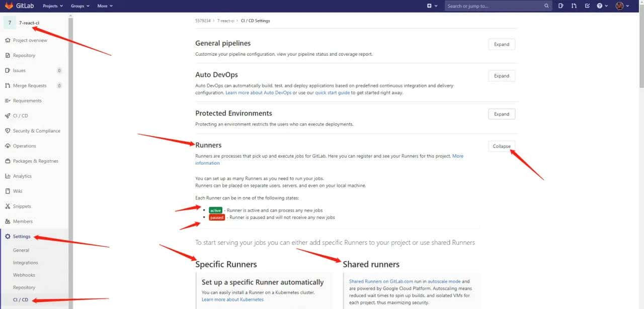Click the Wiki sidebar icon
This screenshot has width=644, height=309.
pos(7,191)
